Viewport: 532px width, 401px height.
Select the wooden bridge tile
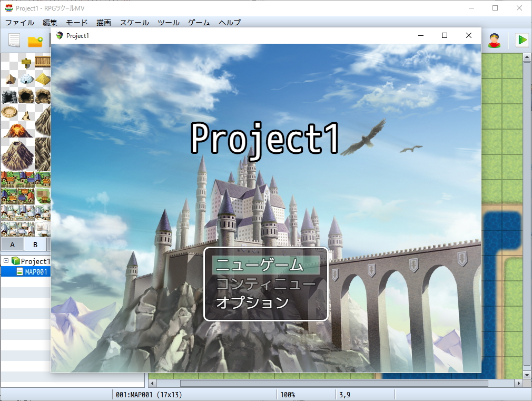click(43, 62)
